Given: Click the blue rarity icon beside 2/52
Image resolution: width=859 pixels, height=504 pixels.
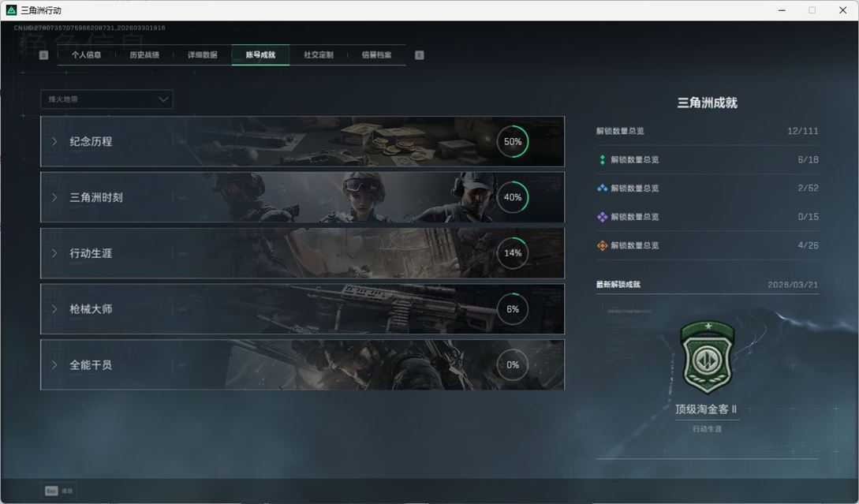Looking at the screenshot, I should pyautogui.click(x=602, y=188).
